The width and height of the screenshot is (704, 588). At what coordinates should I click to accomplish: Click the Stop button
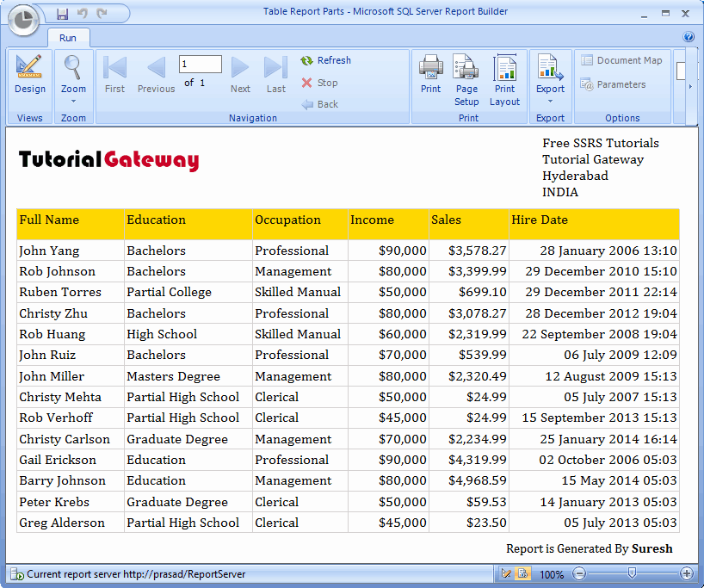coord(319,83)
